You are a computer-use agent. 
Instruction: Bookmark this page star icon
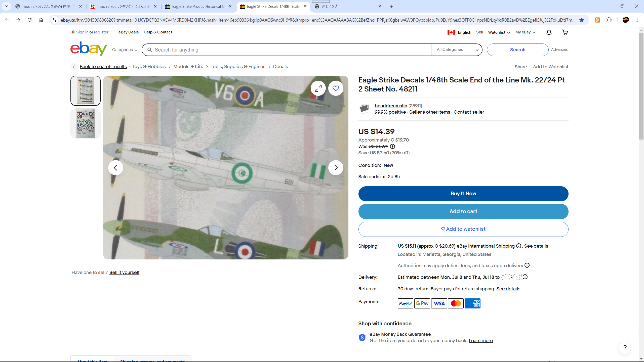(x=582, y=20)
